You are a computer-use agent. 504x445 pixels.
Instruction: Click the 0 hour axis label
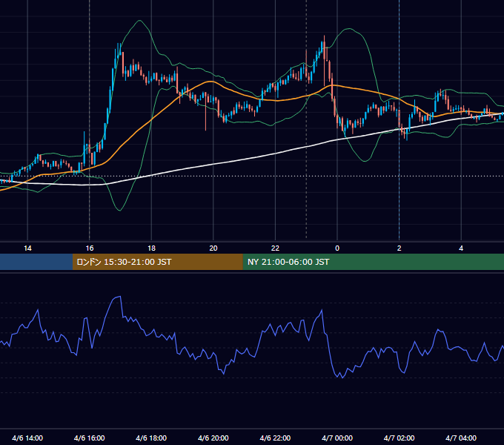[337, 248]
